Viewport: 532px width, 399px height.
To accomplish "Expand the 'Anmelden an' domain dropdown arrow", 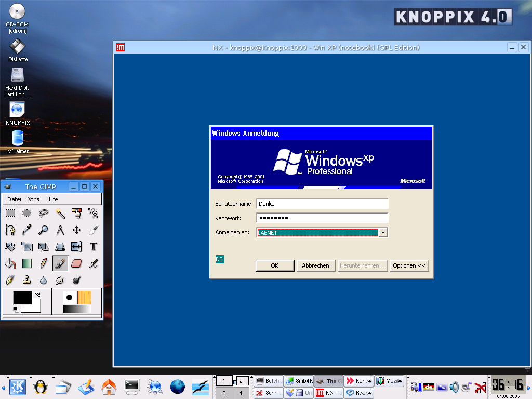I will click(383, 233).
